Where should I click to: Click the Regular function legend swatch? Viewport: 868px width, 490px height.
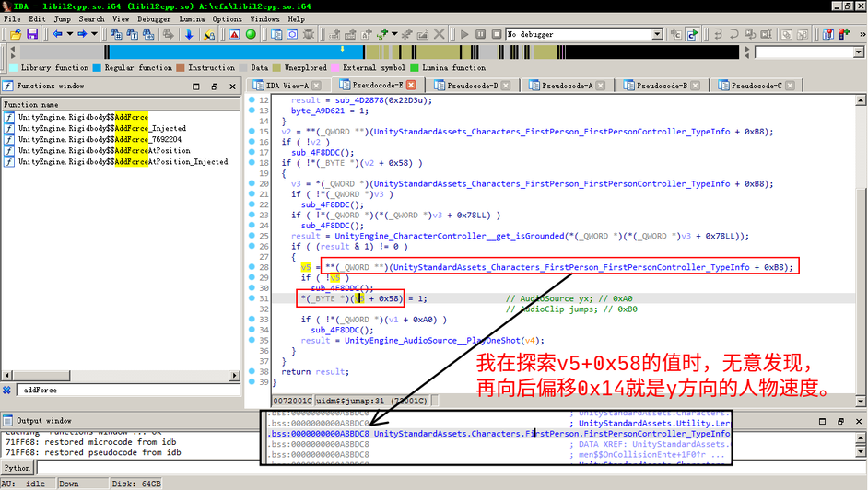click(x=97, y=68)
